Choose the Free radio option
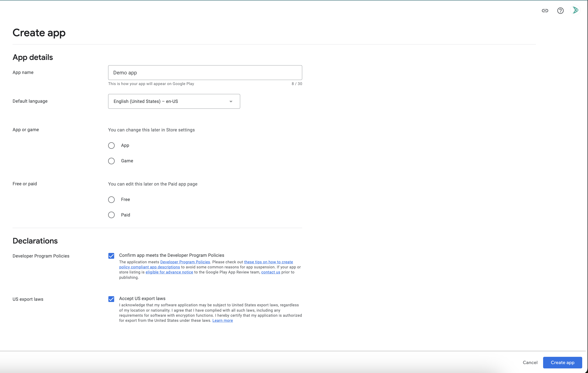Screen dimensions: 588x373 (x=111, y=200)
